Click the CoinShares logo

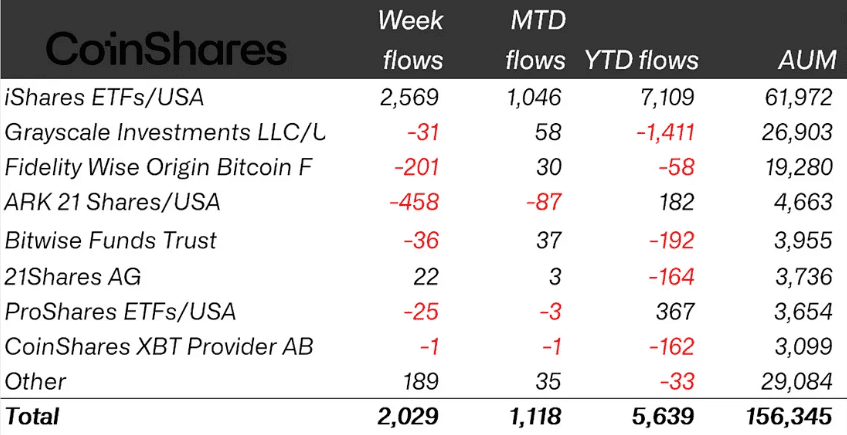pyautogui.click(x=166, y=49)
